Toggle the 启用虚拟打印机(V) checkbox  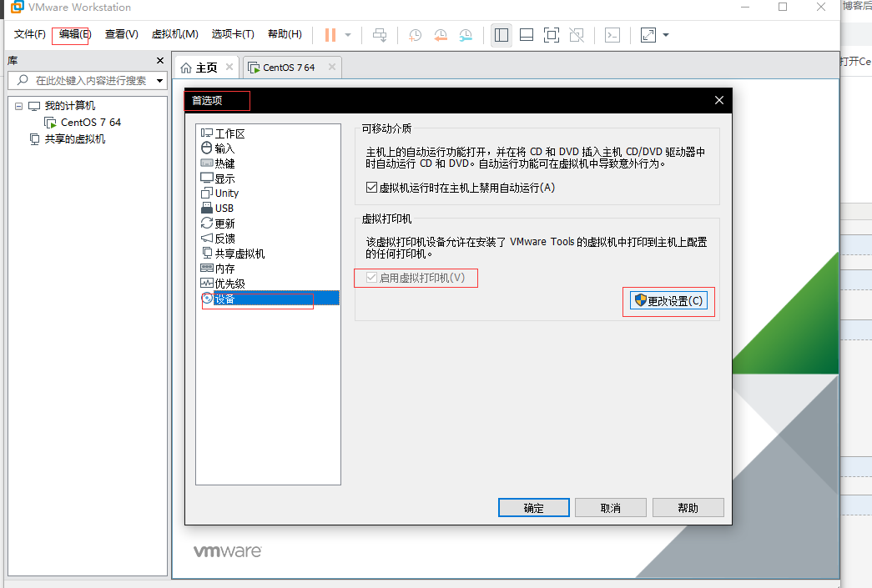pyautogui.click(x=371, y=278)
